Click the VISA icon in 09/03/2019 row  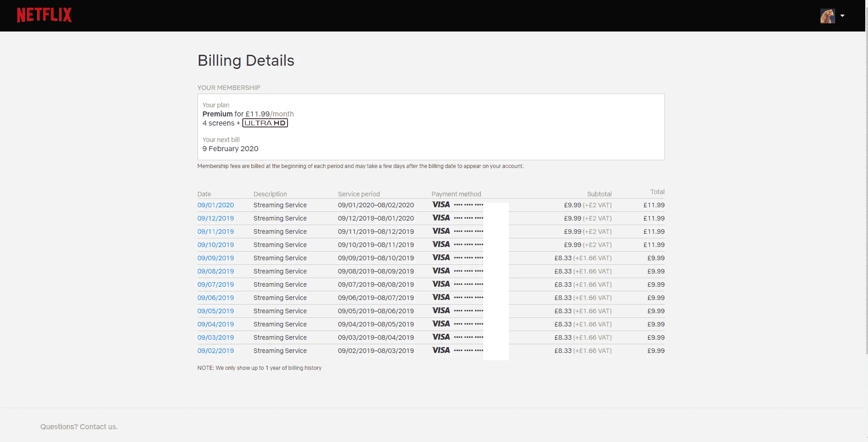click(x=441, y=337)
